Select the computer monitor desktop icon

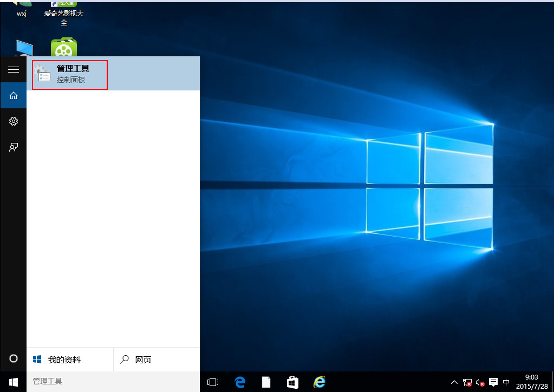click(24, 48)
